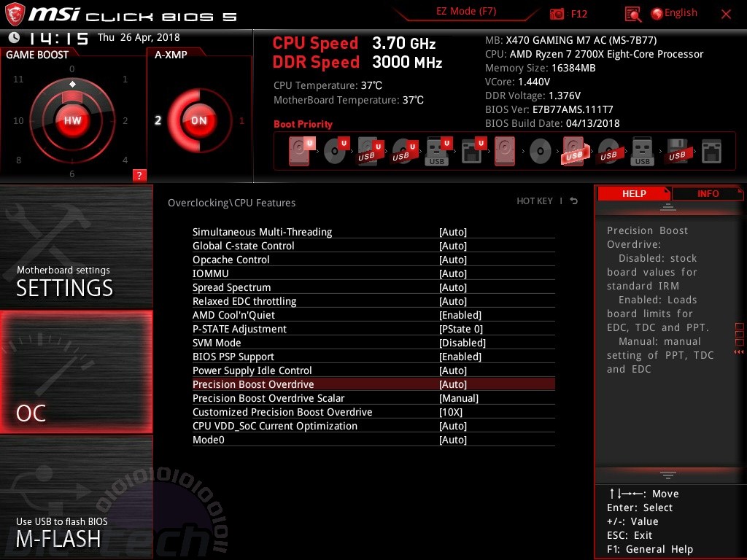Open P-STATE Adjustment [PState 0] value

coord(461,329)
